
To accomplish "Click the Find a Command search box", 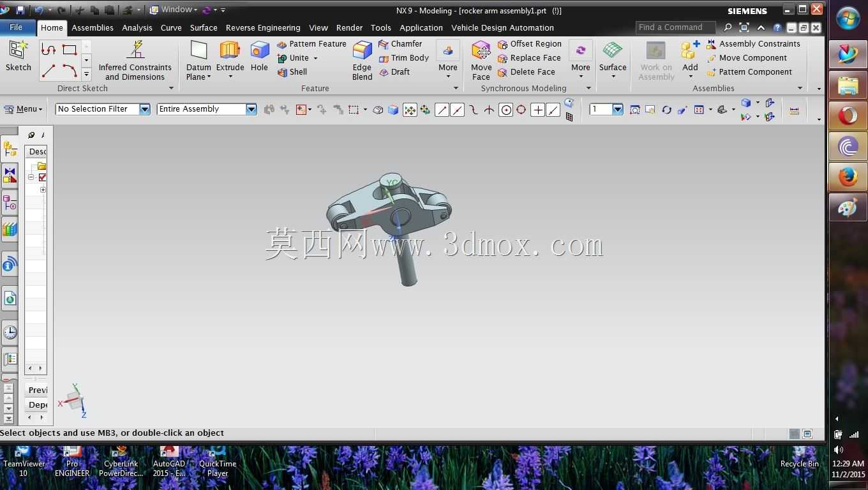I will click(x=677, y=27).
